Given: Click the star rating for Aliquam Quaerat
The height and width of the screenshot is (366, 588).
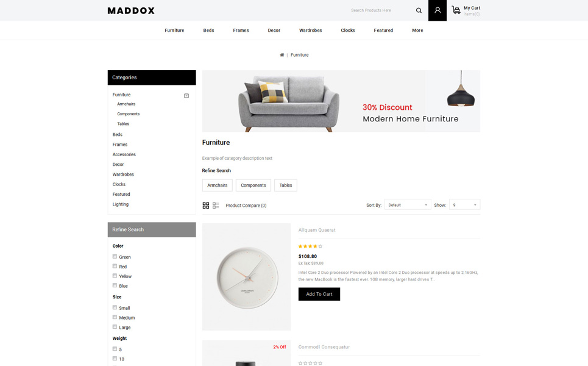Looking at the screenshot, I should tap(310, 246).
